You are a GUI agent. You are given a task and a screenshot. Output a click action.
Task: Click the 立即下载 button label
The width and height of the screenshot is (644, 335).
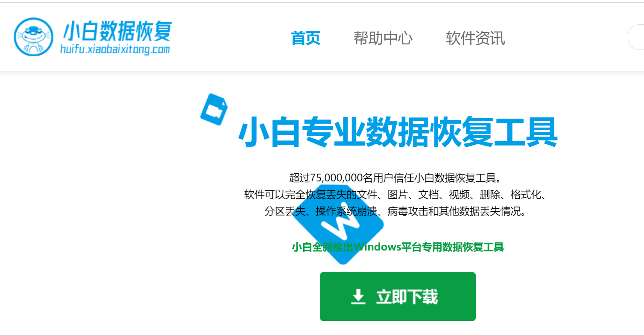[x=407, y=297]
